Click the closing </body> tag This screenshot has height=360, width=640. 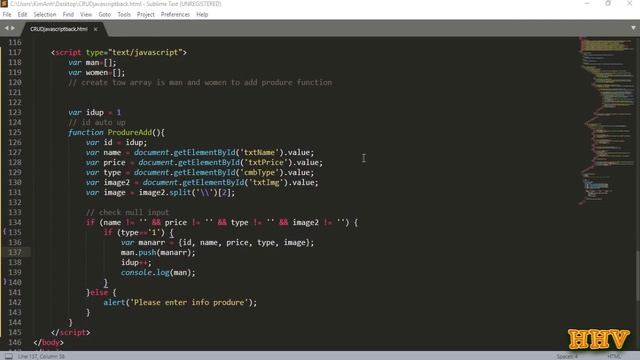[49, 342]
